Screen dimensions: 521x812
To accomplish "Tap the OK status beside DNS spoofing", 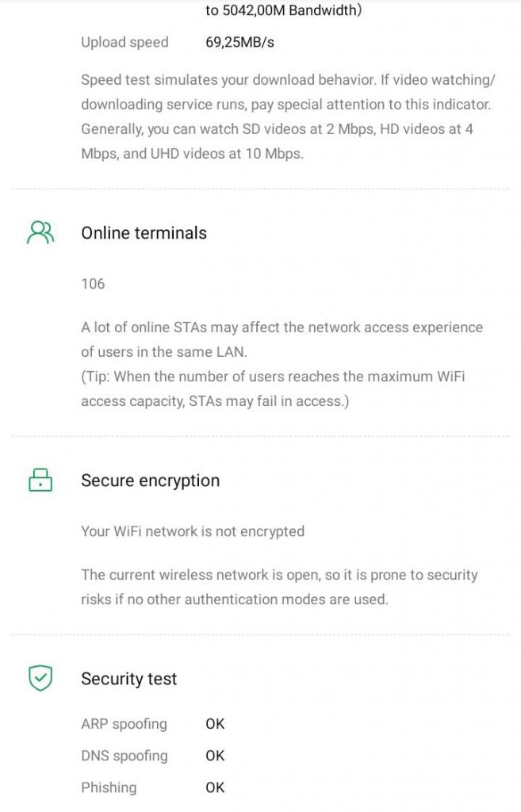I will [x=215, y=756].
